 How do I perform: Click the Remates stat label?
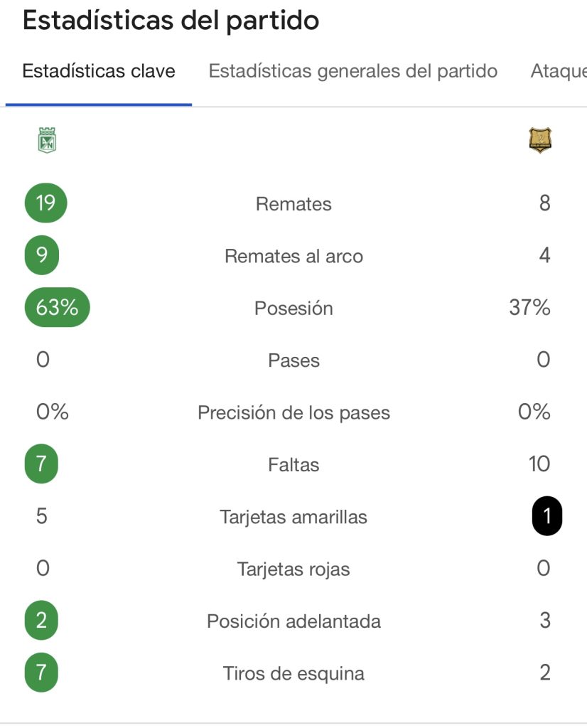[293, 204]
